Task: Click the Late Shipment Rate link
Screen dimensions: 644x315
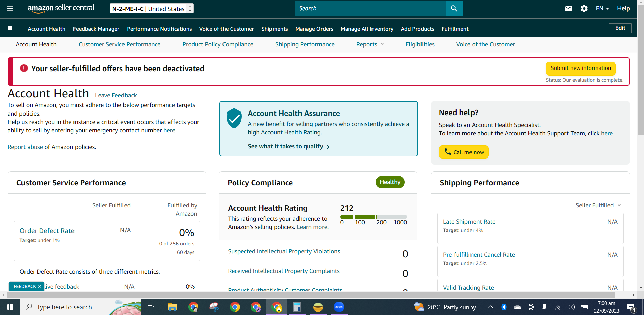Action: point(469,222)
